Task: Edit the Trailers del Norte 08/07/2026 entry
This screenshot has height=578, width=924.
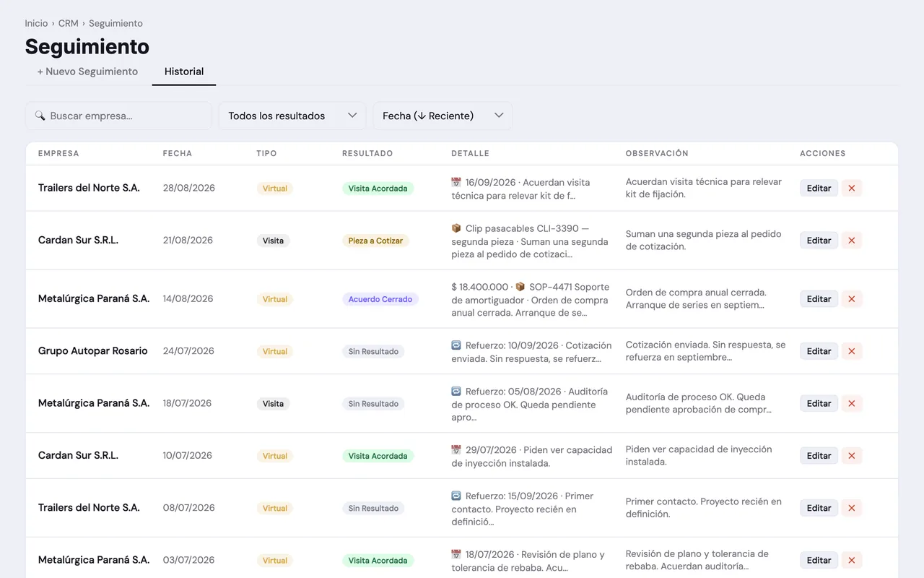Action: 819,508
